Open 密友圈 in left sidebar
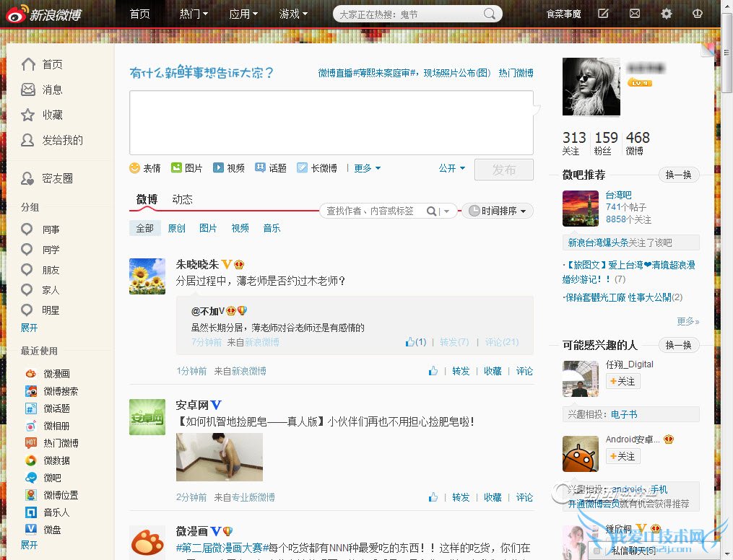 47,178
